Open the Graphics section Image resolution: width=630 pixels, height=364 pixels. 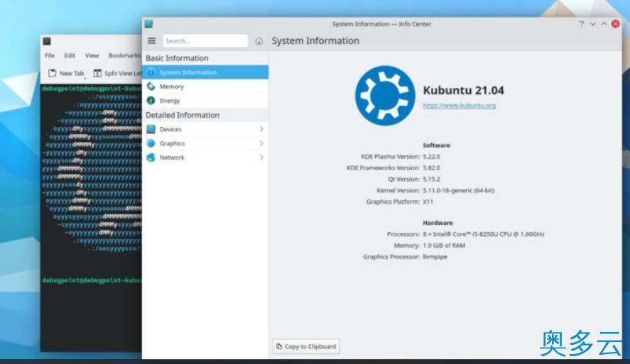click(205, 143)
